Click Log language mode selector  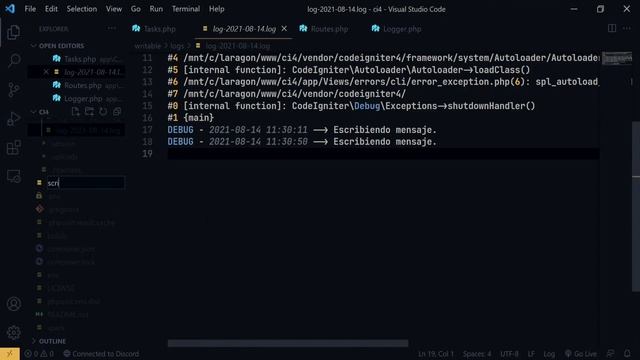coord(549,354)
